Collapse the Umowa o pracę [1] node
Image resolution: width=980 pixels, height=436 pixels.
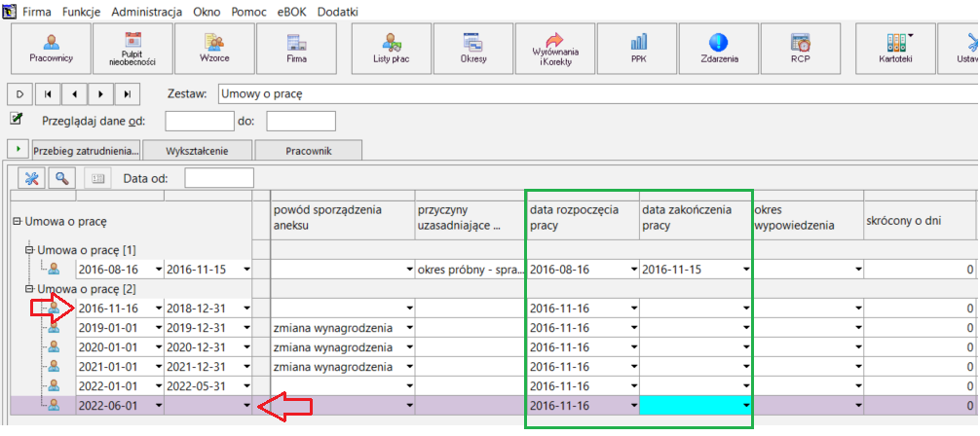[x=28, y=250]
